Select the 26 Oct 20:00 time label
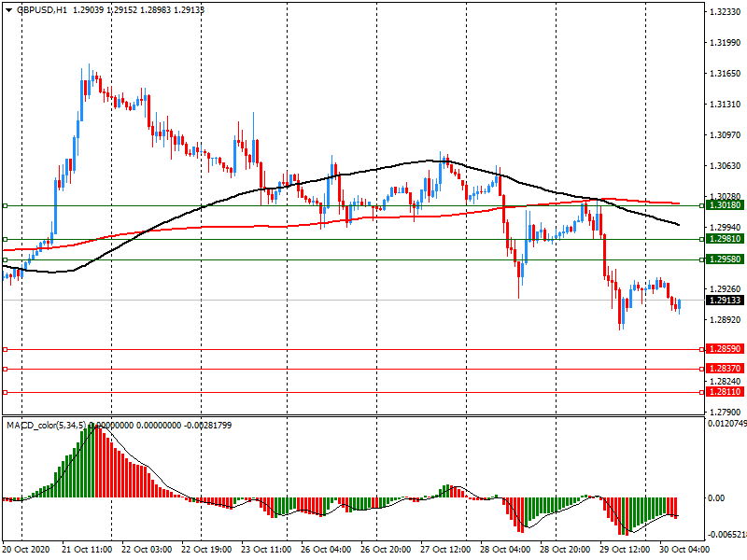Screen dimensions: 747x560 coord(386,549)
